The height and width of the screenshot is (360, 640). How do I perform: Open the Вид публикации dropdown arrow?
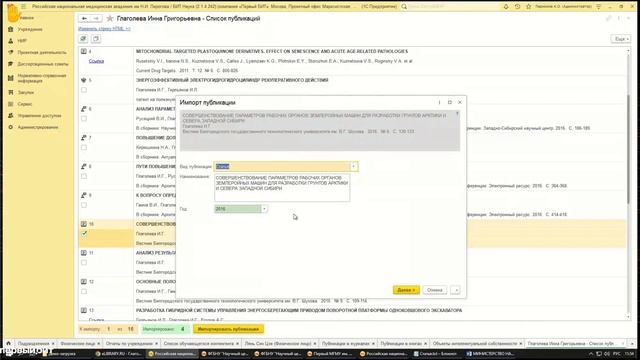click(x=353, y=167)
